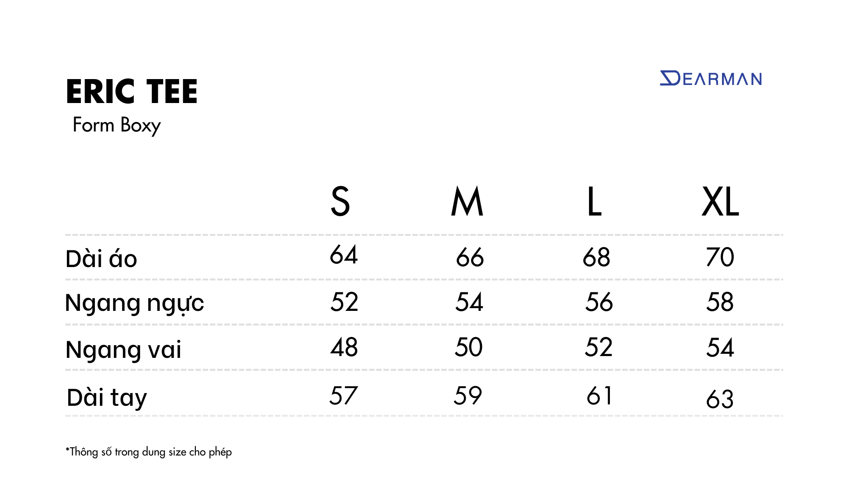Click the Dài tay row label

107,398
